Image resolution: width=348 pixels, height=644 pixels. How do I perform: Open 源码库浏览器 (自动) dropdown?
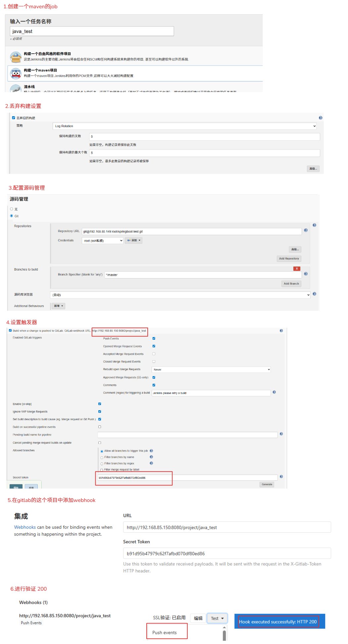pyautogui.click(x=180, y=295)
